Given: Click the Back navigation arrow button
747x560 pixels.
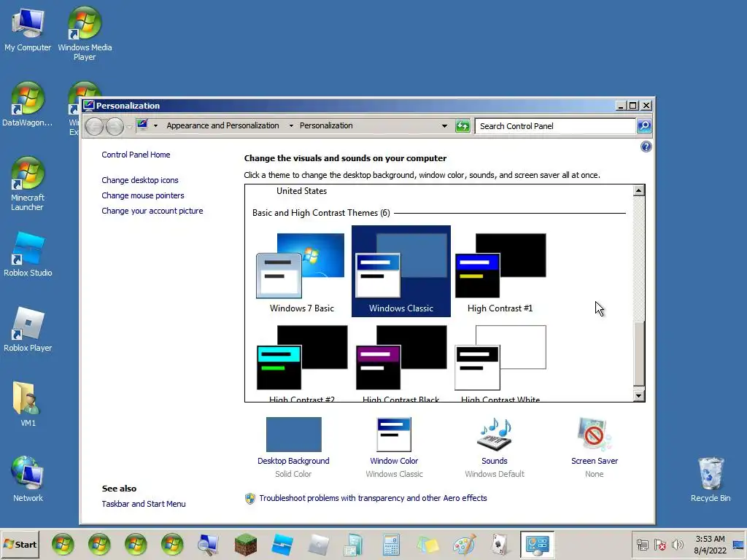Looking at the screenshot, I should pos(94,126).
